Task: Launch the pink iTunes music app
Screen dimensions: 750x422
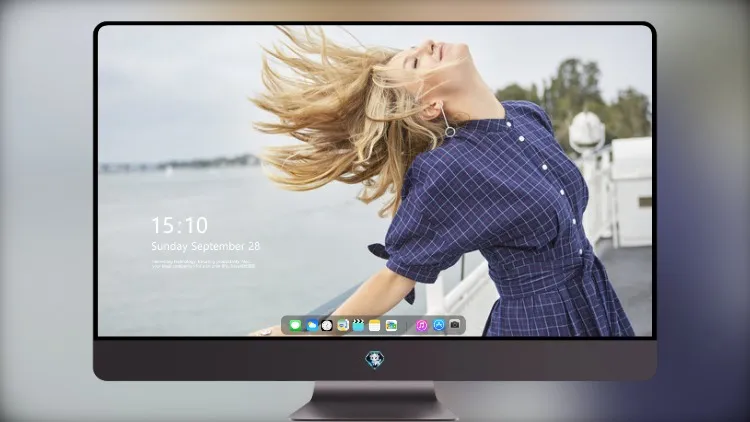Action: coord(421,326)
